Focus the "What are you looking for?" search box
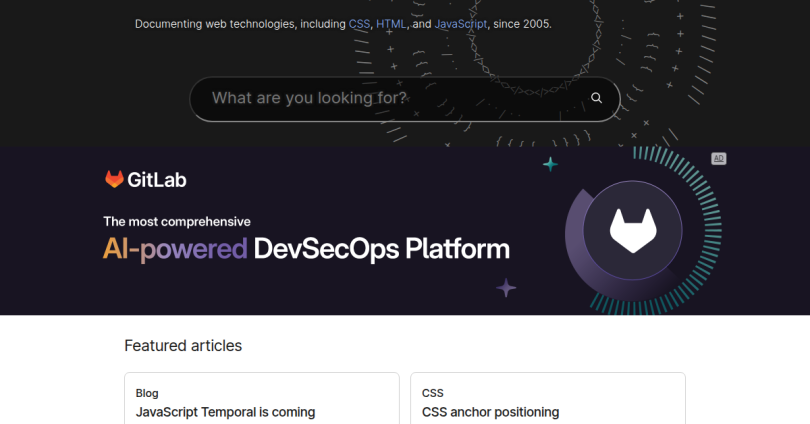 (x=390, y=98)
